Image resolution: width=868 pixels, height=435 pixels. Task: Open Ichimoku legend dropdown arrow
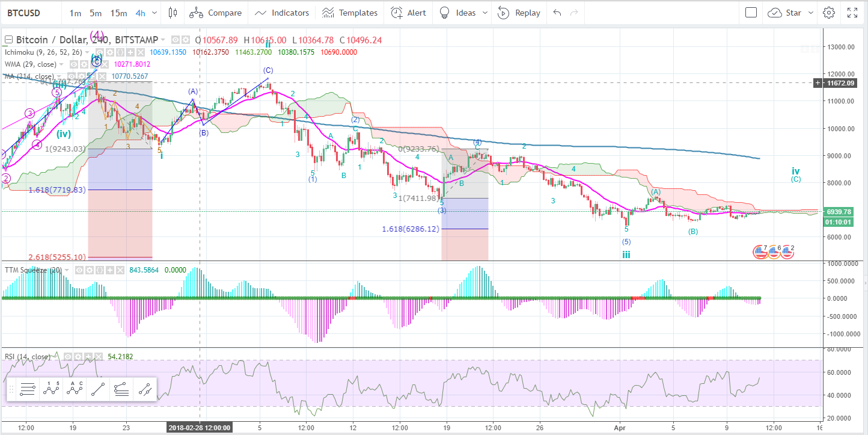pyautogui.click(x=87, y=52)
